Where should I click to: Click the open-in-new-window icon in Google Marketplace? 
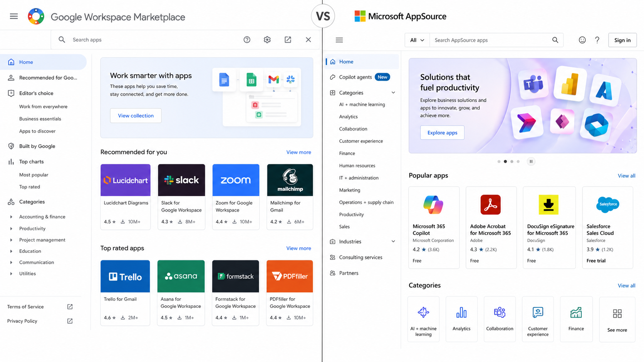click(x=288, y=40)
